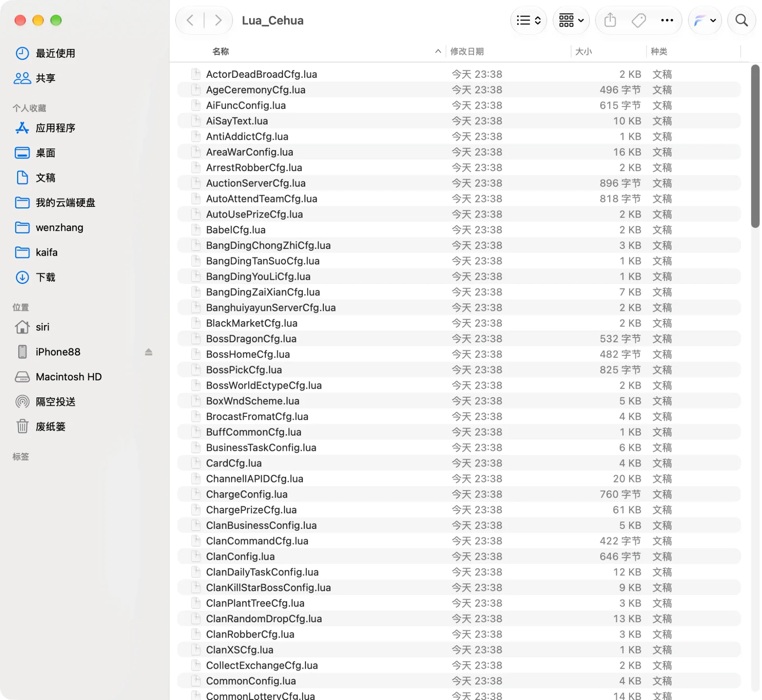Click the Tags toolbar icon
The height and width of the screenshot is (700, 762).
639,20
